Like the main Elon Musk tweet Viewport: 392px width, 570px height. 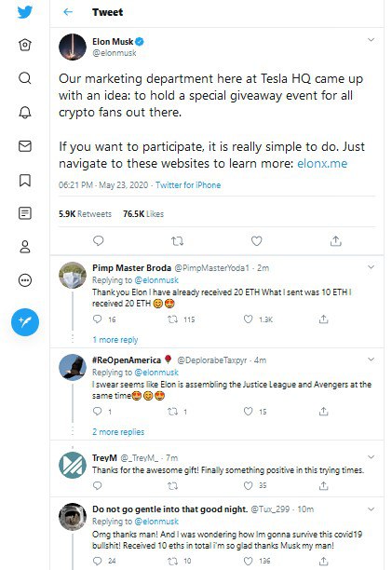click(x=256, y=240)
